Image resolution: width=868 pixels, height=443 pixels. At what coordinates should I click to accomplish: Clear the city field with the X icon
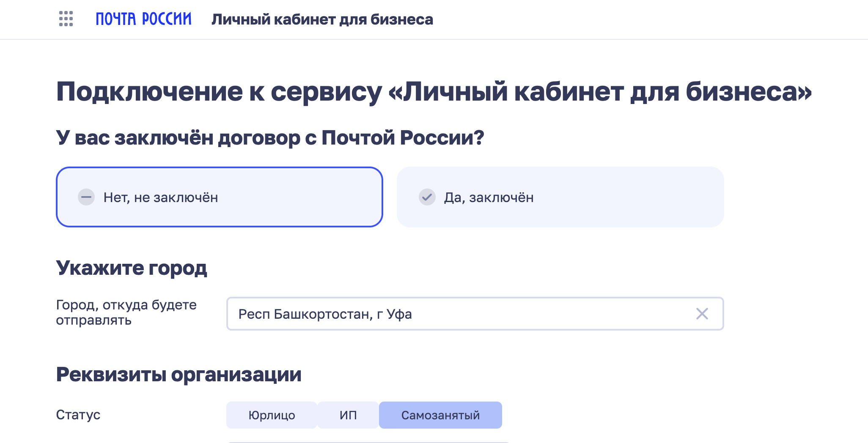coord(702,314)
